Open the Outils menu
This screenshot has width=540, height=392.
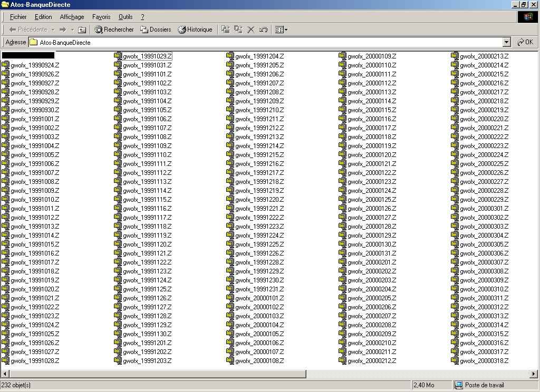(x=126, y=17)
